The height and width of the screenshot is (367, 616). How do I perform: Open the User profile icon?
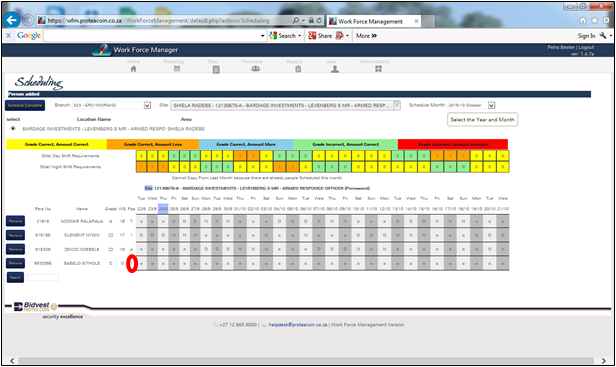[x=335, y=69]
